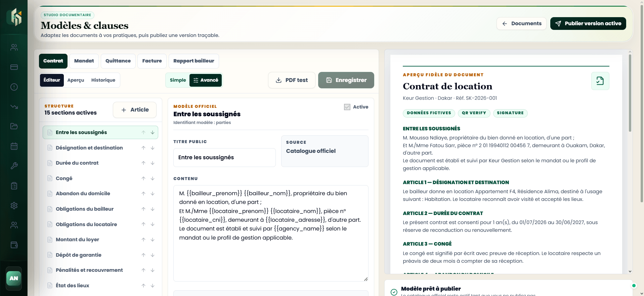Download the PDF test
Image resolution: width=644 pixels, height=296 pixels.
click(292, 80)
